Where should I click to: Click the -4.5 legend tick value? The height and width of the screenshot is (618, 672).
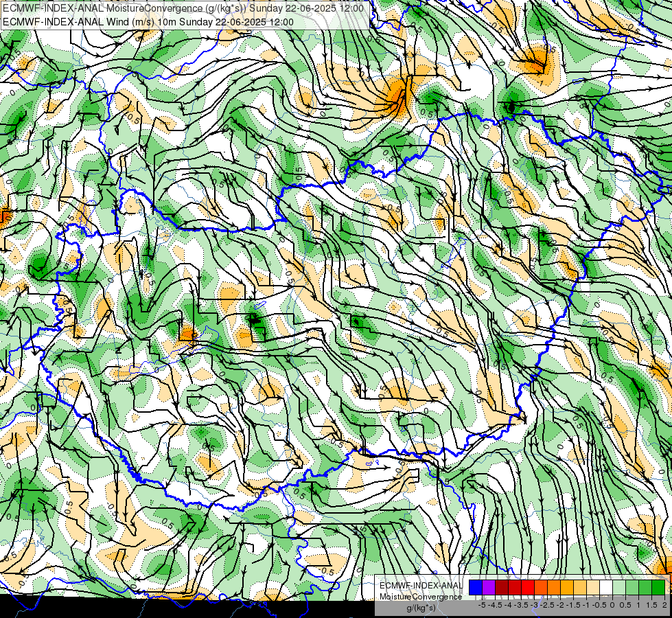[x=496, y=605]
